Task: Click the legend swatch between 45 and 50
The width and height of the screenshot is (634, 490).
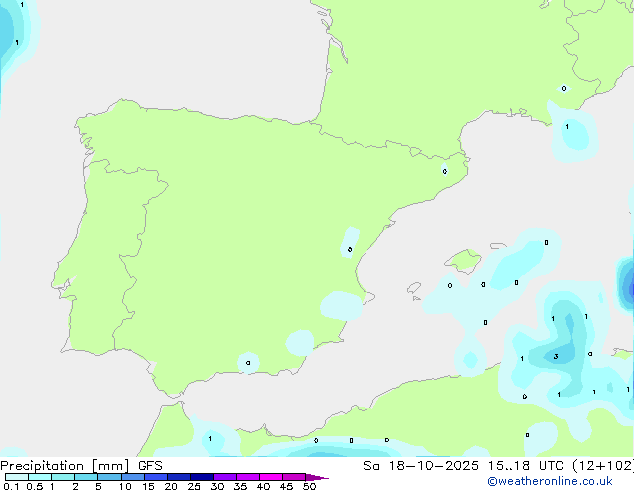Action: [x=294, y=477]
